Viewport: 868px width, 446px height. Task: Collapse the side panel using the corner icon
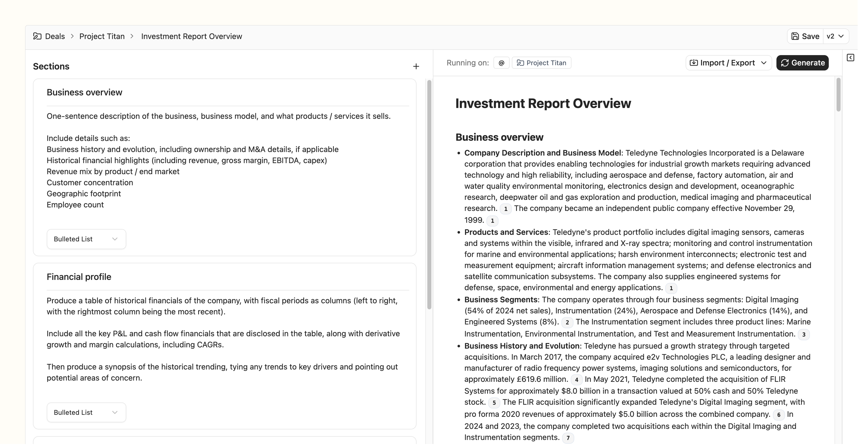[850, 58]
